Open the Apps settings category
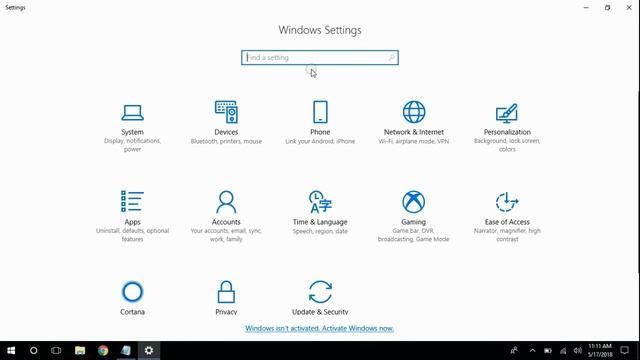640x360 pixels. tap(132, 217)
